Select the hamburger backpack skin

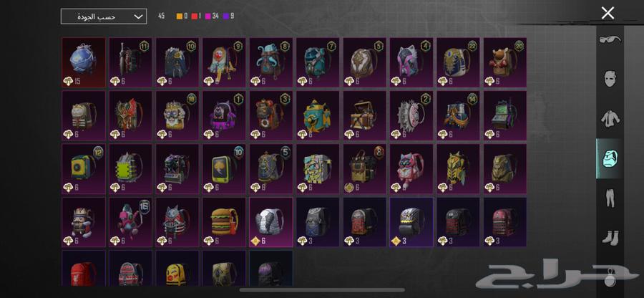point(224,222)
